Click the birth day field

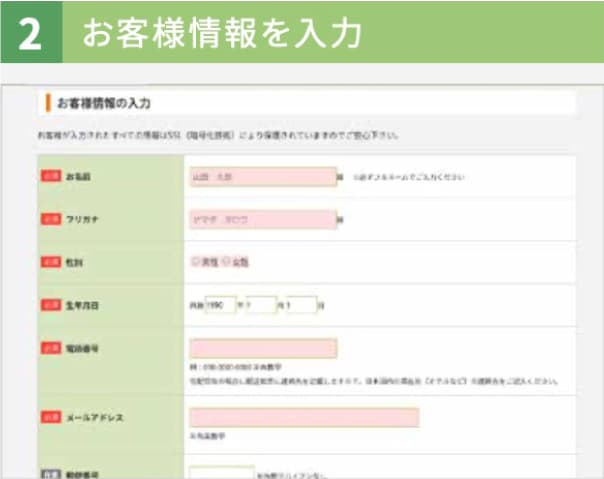click(x=301, y=305)
